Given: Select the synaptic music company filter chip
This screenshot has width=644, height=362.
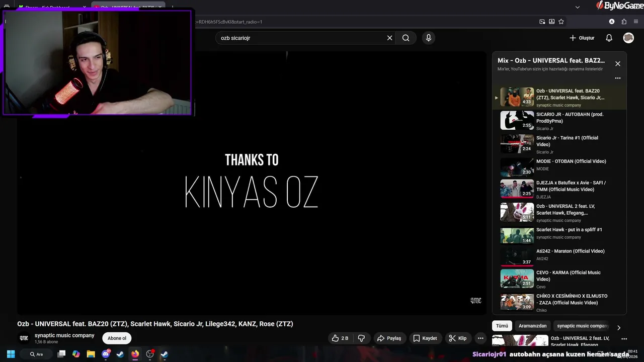Looking at the screenshot, I should [x=583, y=326].
